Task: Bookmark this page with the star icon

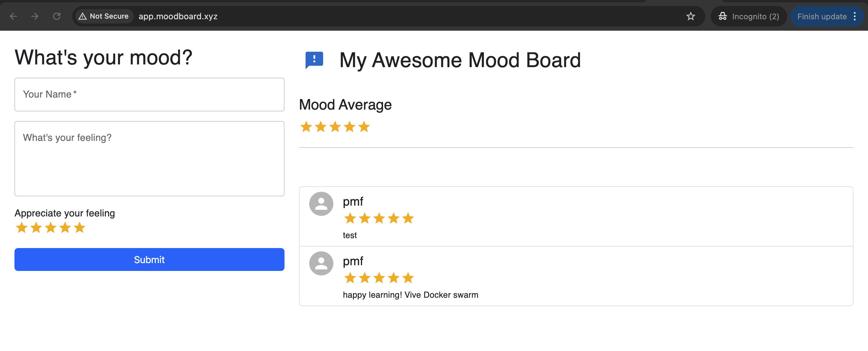Action: point(690,16)
